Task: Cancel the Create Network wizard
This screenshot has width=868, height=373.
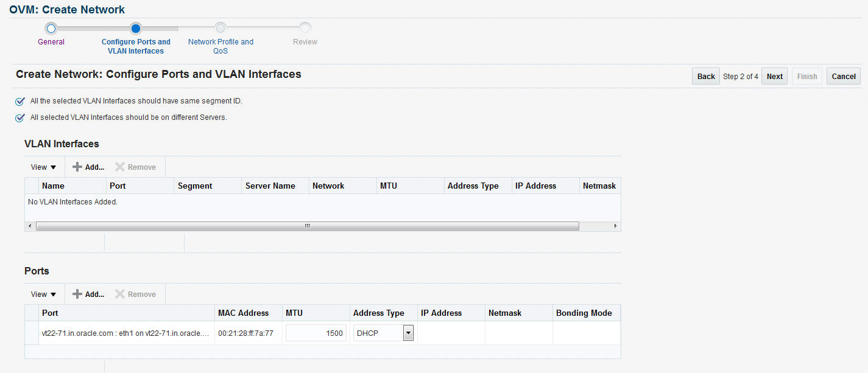Action: (x=844, y=76)
